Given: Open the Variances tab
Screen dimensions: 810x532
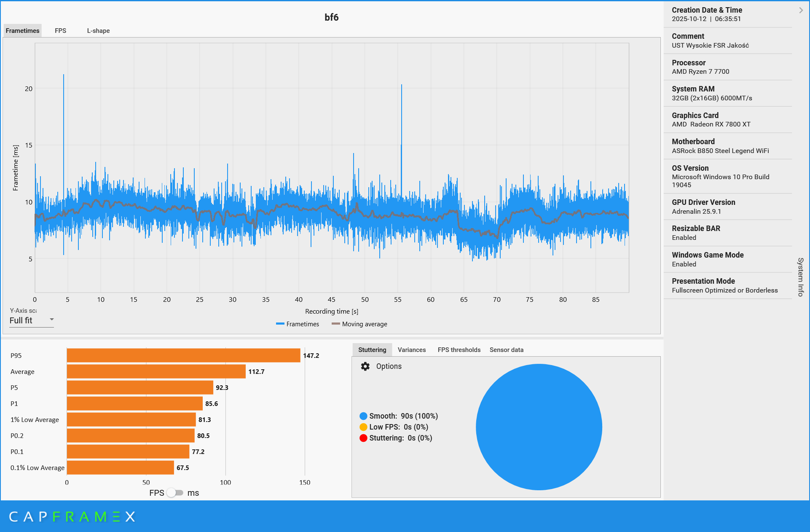Looking at the screenshot, I should click(x=411, y=350).
